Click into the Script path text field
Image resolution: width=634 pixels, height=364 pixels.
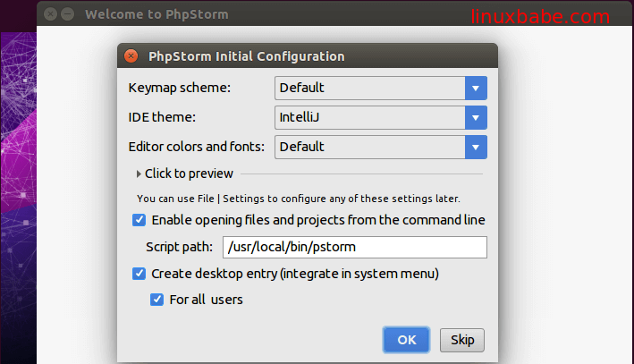click(x=354, y=247)
